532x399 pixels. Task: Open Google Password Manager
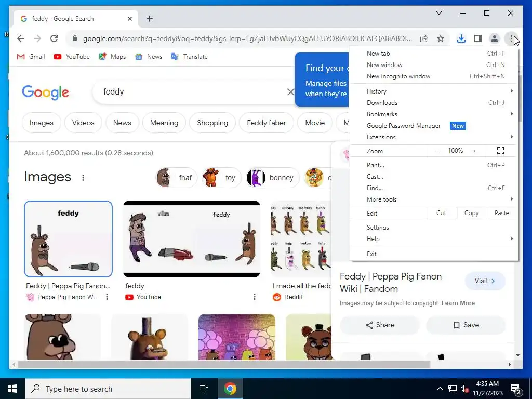[x=434, y=126]
